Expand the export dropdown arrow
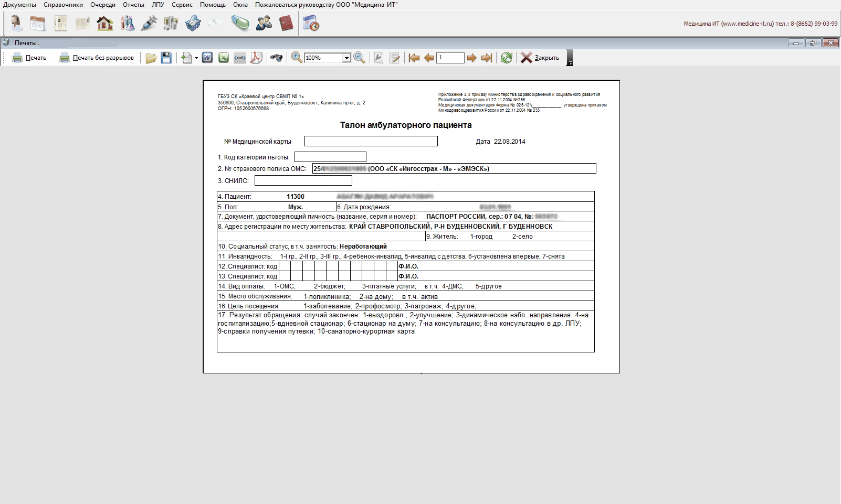This screenshot has height=504, width=841. click(196, 58)
